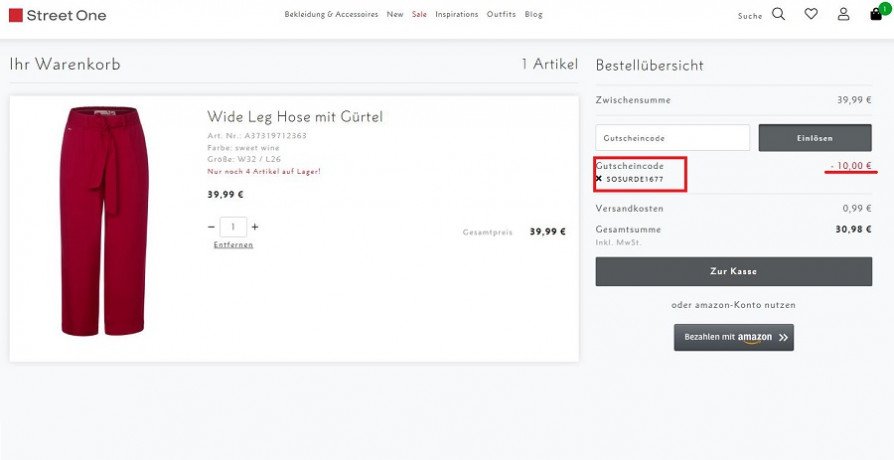Image resolution: width=894 pixels, height=460 pixels.
Task: Open the New menu item
Action: [x=395, y=14]
